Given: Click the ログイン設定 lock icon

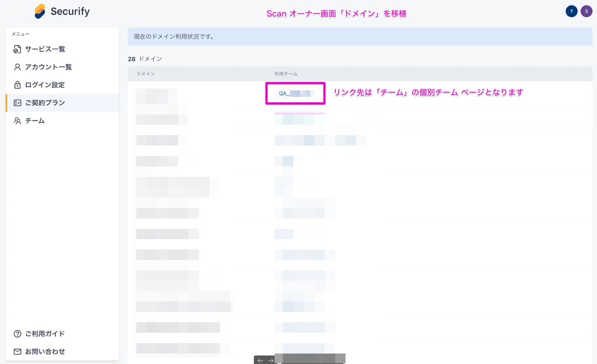Looking at the screenshot, I should (17, 85).
